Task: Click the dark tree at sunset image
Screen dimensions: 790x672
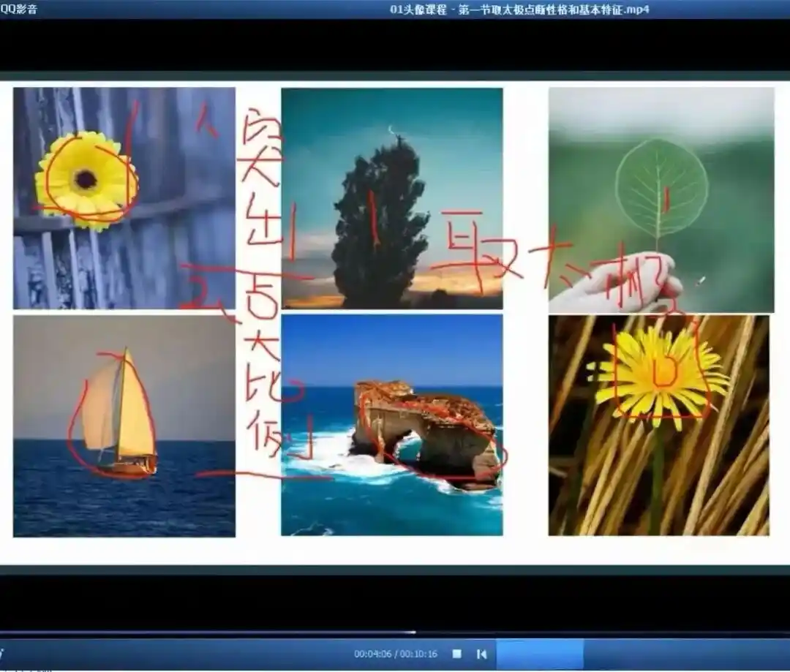Action: pyautogui.click(x=391, y=198)
